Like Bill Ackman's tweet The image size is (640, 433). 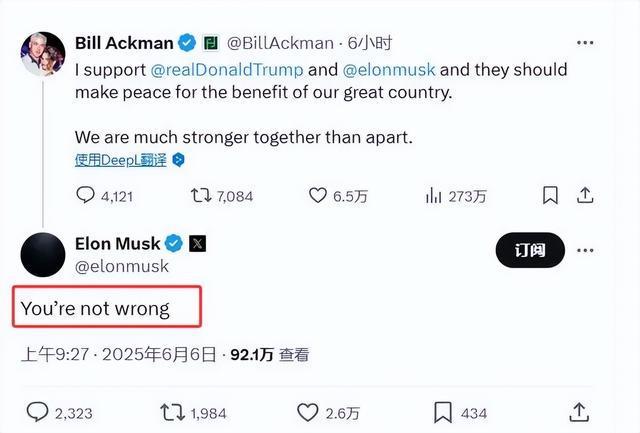click(318, 196)
